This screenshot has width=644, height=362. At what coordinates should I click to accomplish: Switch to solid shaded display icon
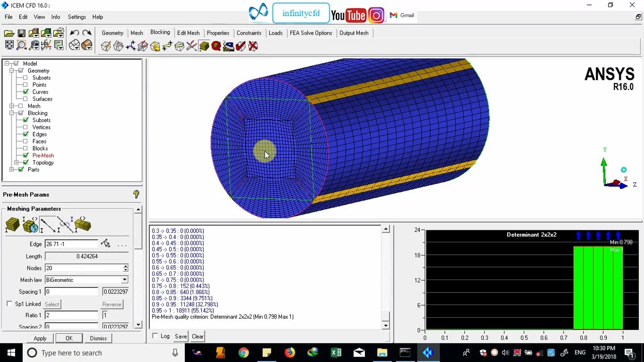[87, 45]
